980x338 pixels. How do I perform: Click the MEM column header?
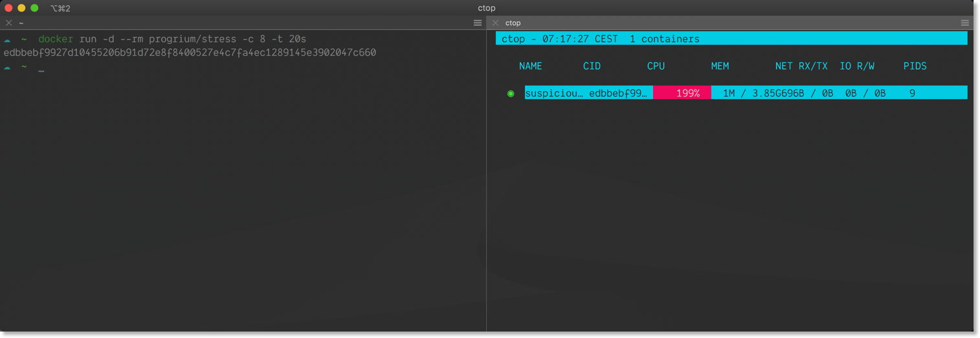[720, 66]
